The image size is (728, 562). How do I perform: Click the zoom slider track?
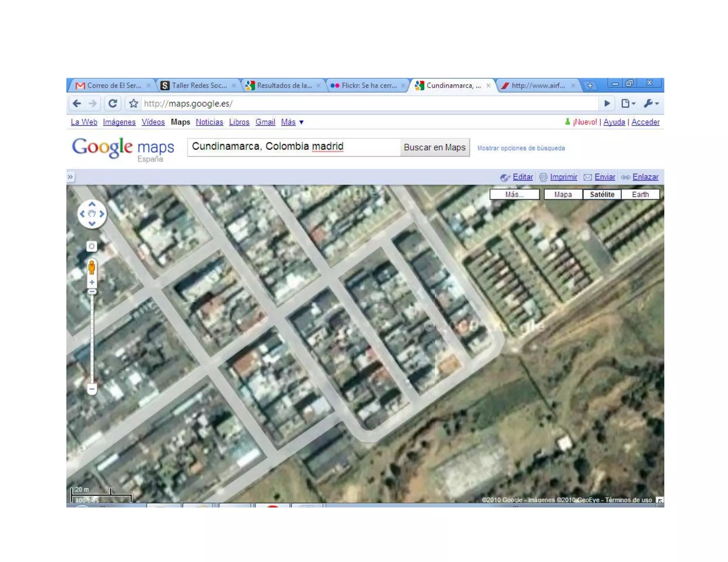[x=92, y=337]
